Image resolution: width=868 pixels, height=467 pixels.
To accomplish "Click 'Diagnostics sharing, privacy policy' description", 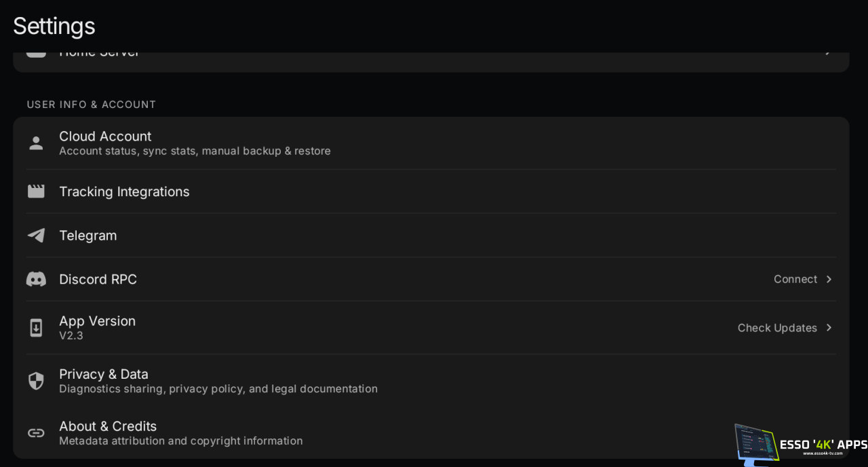I will pyautogui.click(x=218, y=389).
